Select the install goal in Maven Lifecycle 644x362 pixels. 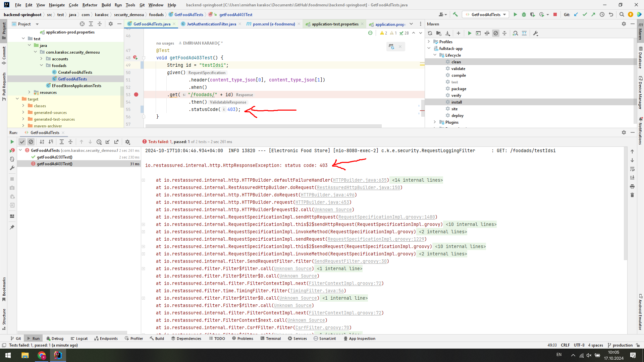457,102
